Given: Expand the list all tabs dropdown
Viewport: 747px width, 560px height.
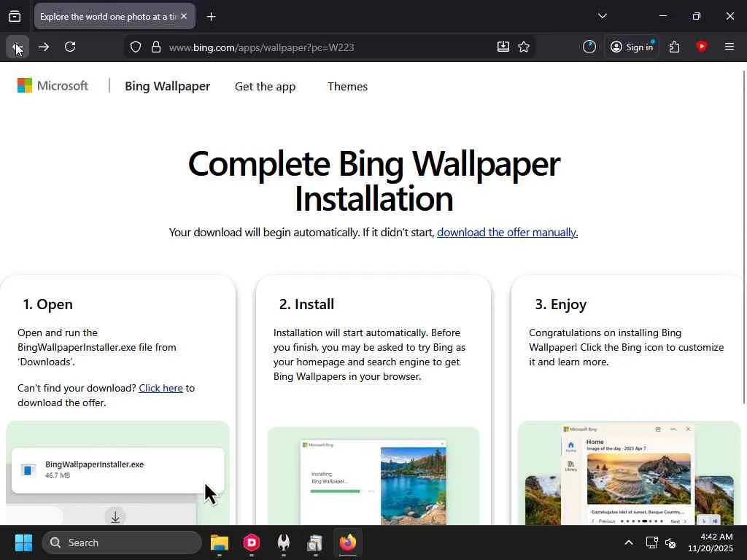Looking at the screenshot, I should pyautogui.click(x=602, y=16).
